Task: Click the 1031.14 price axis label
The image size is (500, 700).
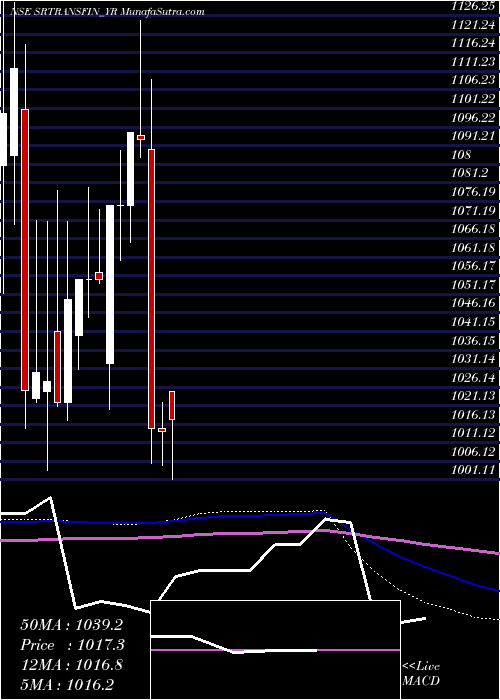Action: 474,358
